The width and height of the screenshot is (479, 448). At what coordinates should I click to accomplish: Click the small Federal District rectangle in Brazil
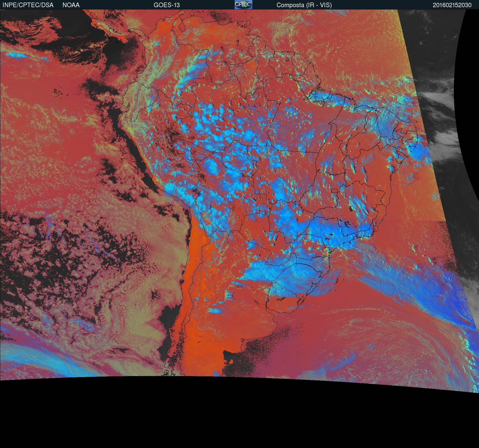(x=334, y=190)
